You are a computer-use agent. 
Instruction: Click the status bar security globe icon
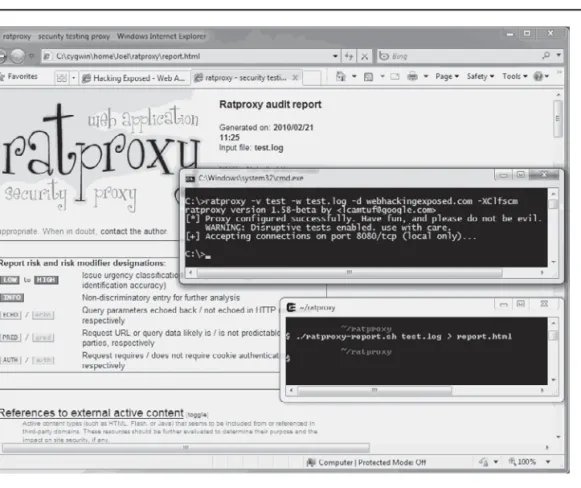(x=483, y=462)
